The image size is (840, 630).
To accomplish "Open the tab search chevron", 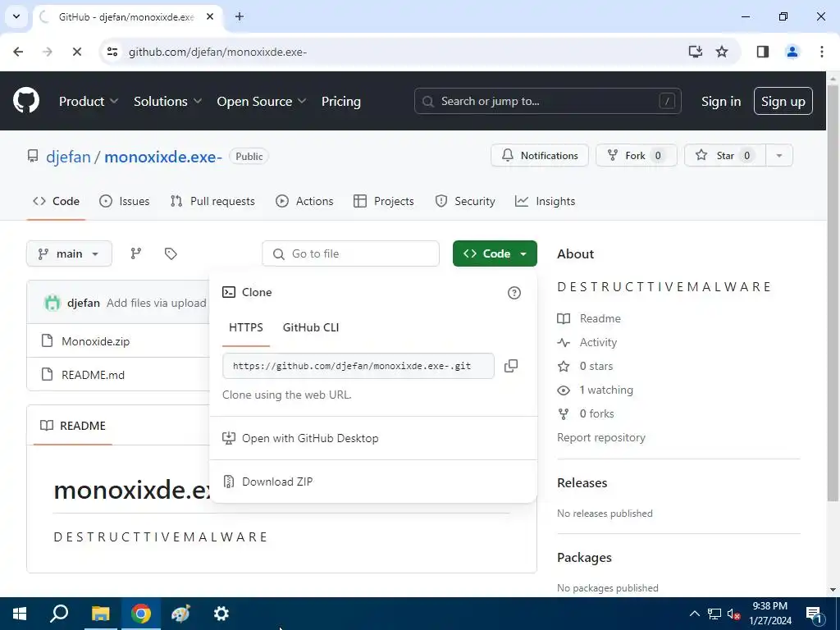I will (16, 16).
